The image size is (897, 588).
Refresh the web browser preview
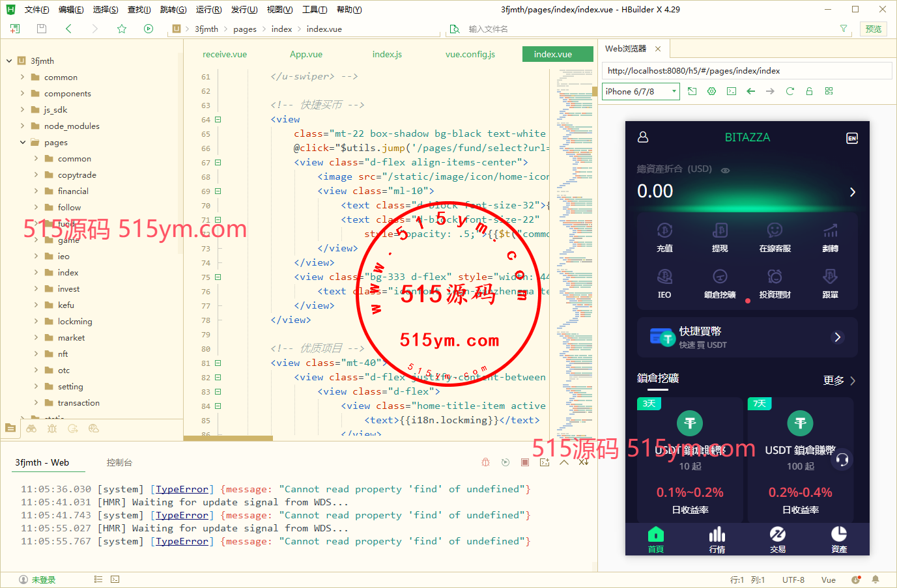tap(790, 91)
